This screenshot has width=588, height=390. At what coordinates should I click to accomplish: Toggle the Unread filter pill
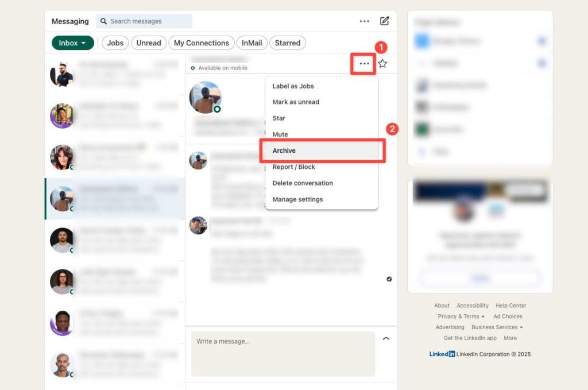pos(149,43)
